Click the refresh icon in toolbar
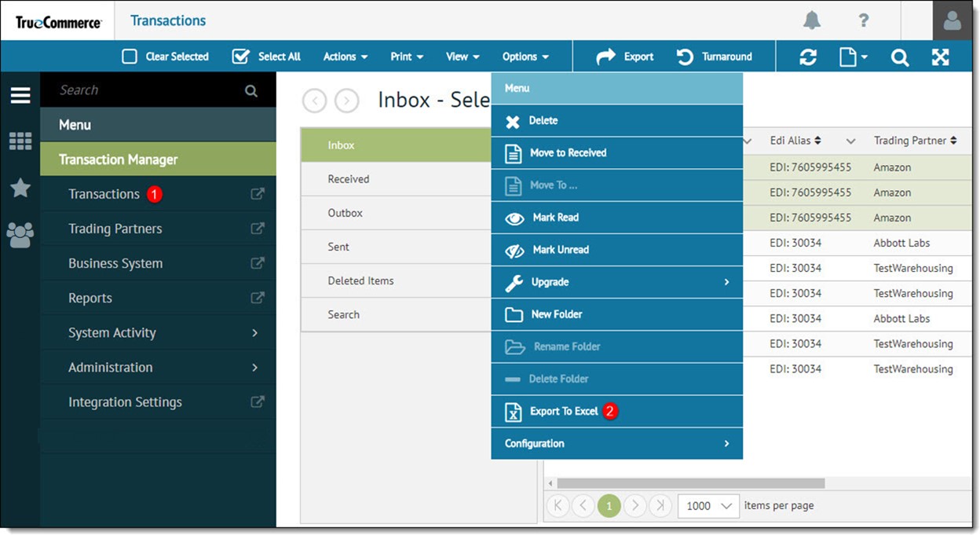980x535 pixels. tap(807, 57)
